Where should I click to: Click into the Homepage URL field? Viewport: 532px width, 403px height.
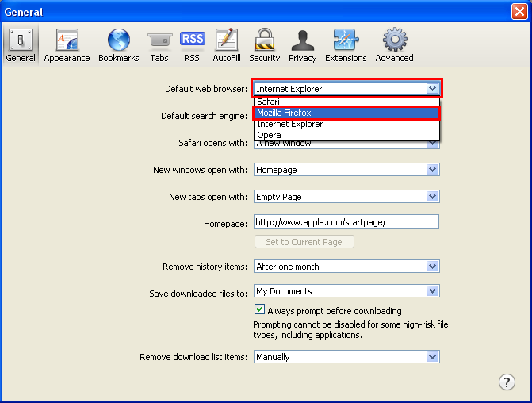point(346,221)
